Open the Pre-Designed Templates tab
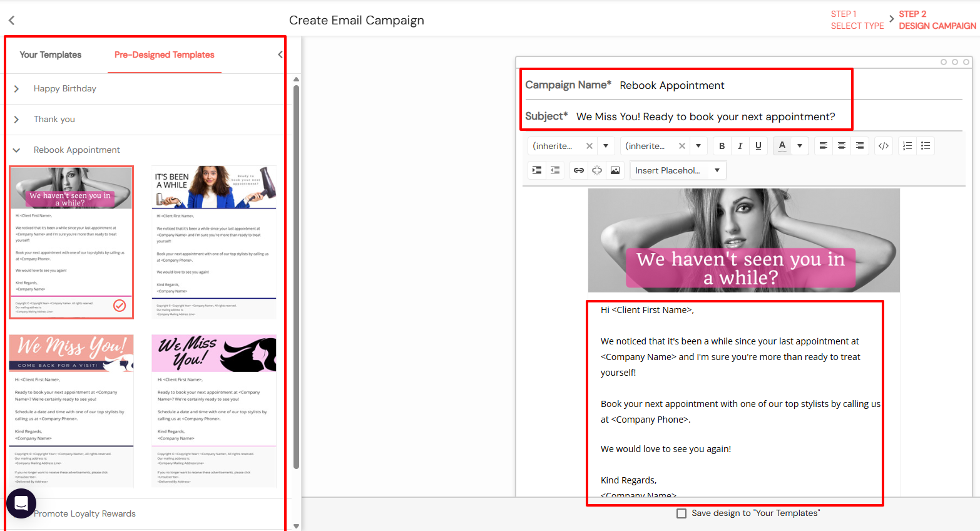The width and height of the screenshot is (980, 531). 164,55
